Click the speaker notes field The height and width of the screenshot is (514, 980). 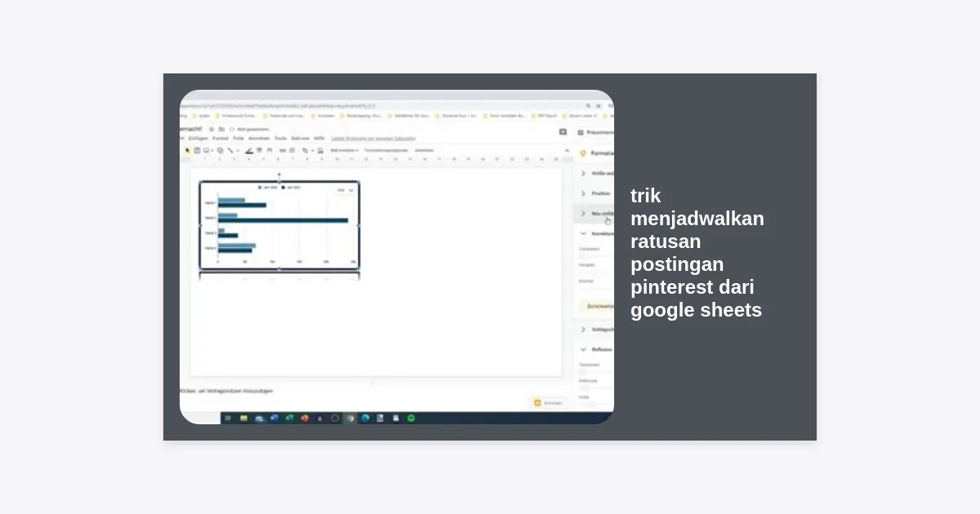[327, 391]
